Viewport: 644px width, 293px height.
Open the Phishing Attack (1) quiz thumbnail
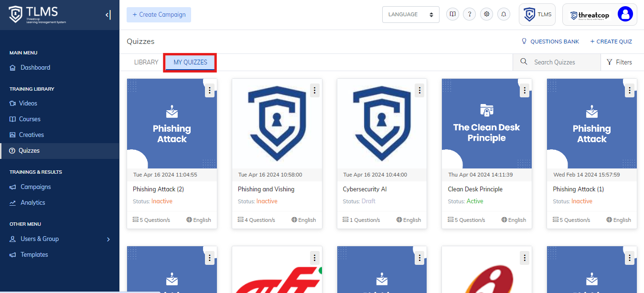click(x=592, y=124)
